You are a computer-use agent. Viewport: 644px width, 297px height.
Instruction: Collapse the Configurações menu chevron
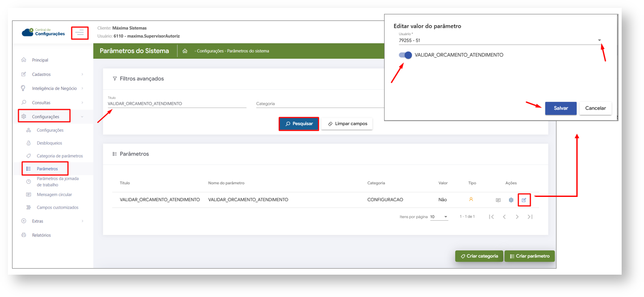click(82, 117)
